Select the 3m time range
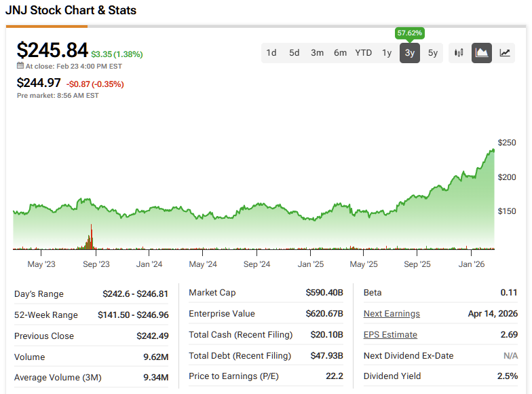The height and width of the screenshot is (394, 532). [318, 53]
